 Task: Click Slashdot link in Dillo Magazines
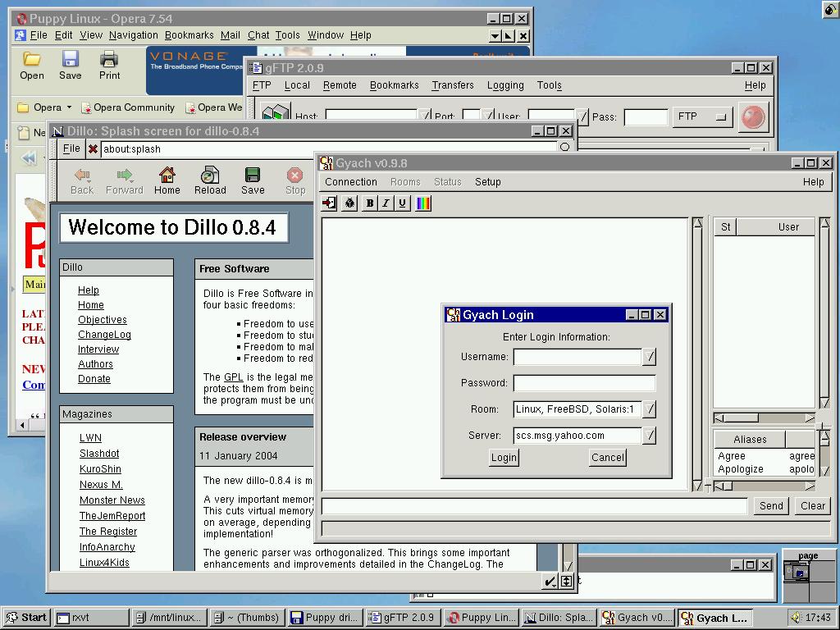pos(99,453)
